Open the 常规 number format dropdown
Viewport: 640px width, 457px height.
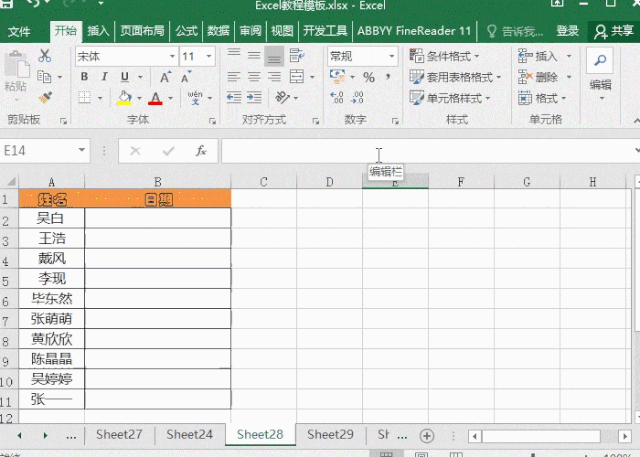(392, 56)
